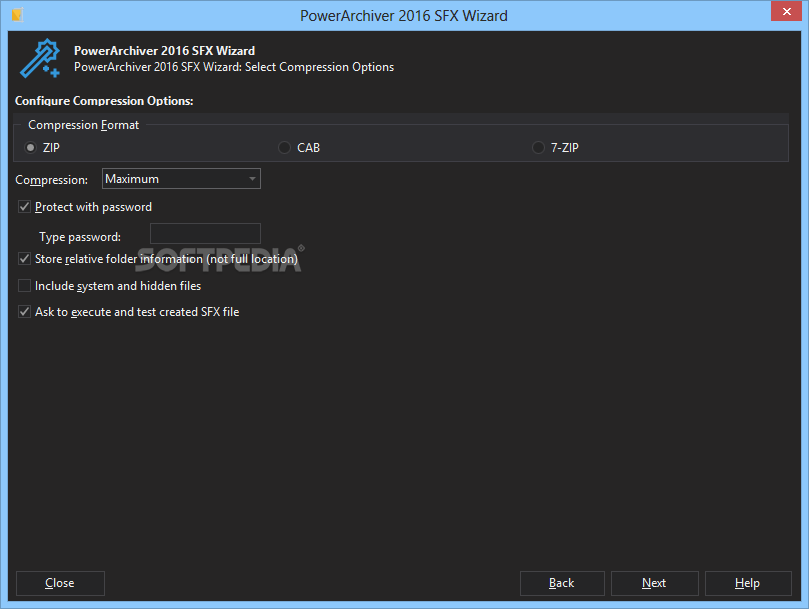Click the Select Compression Options subtitle
Screen dimensions: 809x609
[234, 67]
